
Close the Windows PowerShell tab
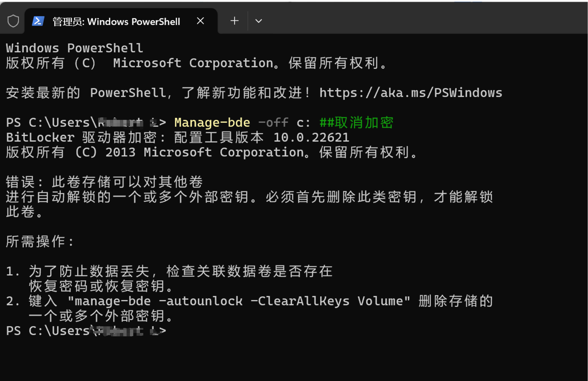[200, 21]
